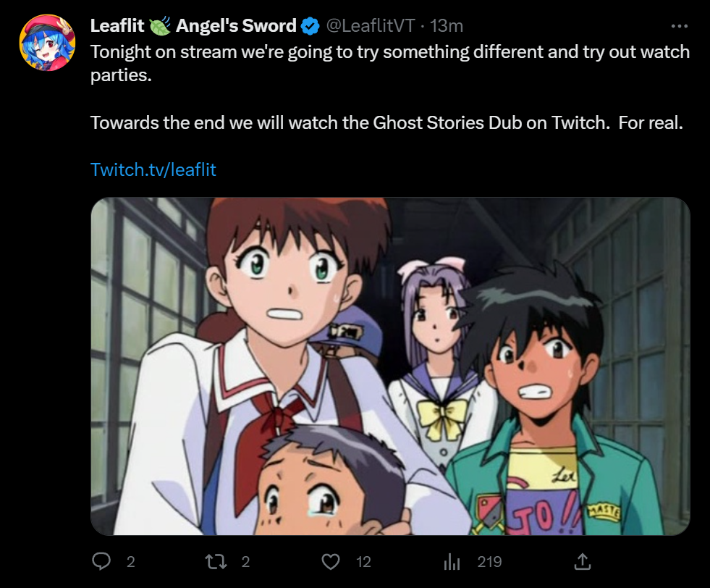Click the reply count of 2
The height and width of the screenshot is (588, 710).
(131, 562)
